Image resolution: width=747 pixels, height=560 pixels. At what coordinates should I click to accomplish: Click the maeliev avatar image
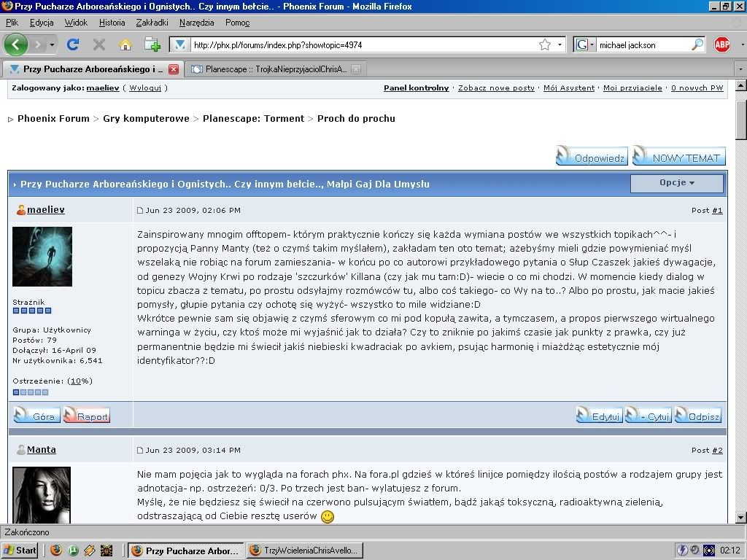pos(42,256)
